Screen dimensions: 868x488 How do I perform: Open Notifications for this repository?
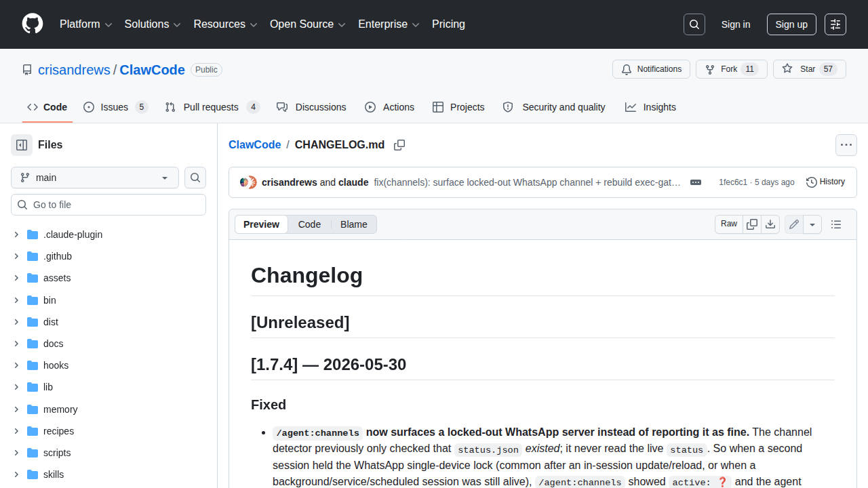coord(651,69)
